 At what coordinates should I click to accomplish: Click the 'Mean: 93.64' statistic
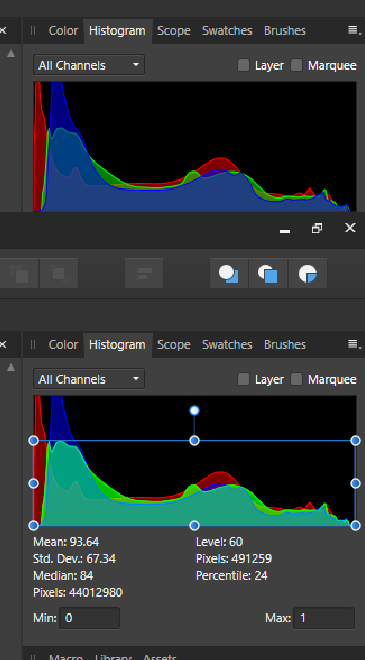click(66, 541)
